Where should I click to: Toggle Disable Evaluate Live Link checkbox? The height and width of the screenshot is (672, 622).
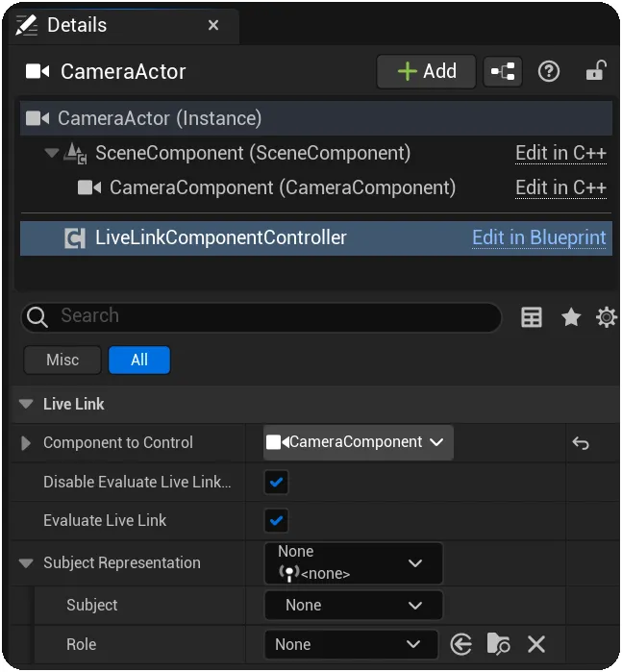click(276, 483)
